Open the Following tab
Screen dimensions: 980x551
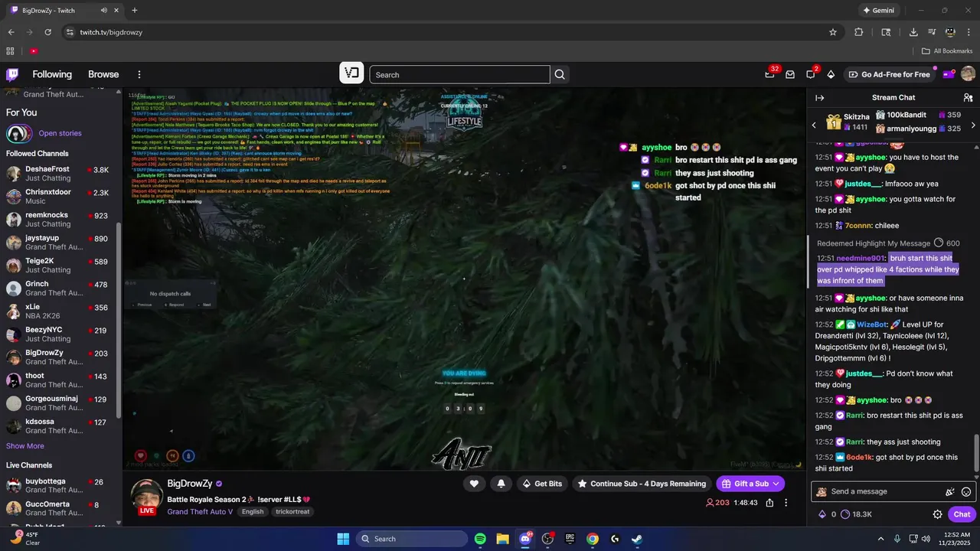pyautogui.click(x=52, y=74)
